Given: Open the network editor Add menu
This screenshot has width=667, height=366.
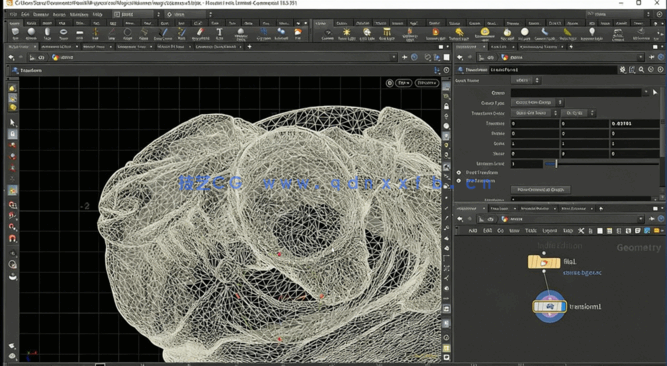Looking at the screenshot, I should coord(473,231).
